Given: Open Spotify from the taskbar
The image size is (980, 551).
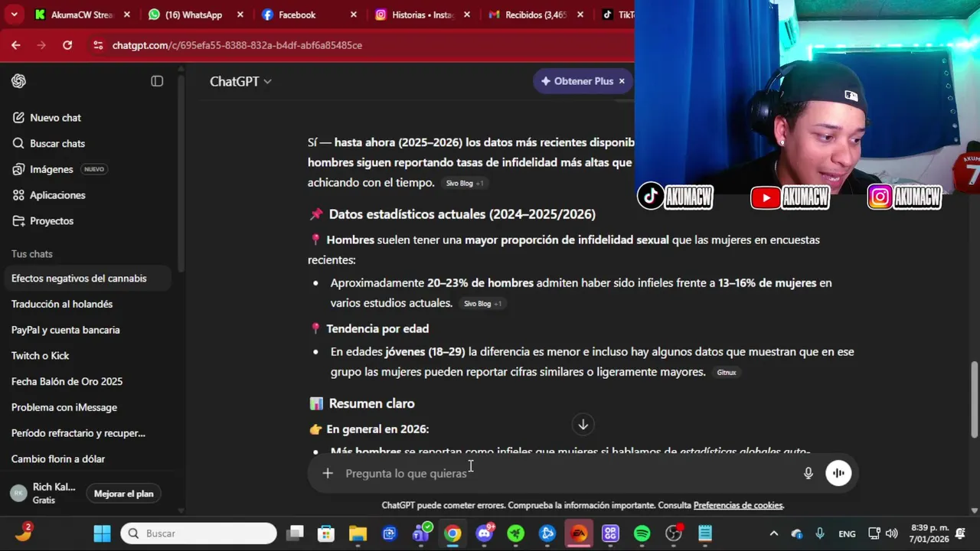Looking at the screenshot, I should pos(642,533).
